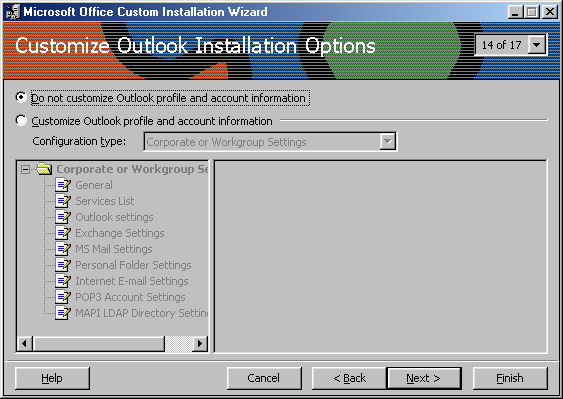Minimize the wizard window
This screenshot has width=563, height=399.
515,12
